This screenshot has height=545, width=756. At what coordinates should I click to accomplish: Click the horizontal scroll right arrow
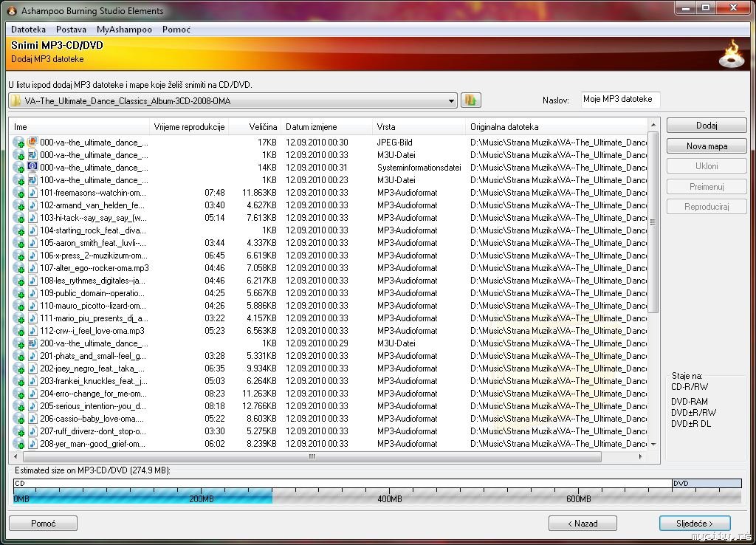[x=640, y=456]
